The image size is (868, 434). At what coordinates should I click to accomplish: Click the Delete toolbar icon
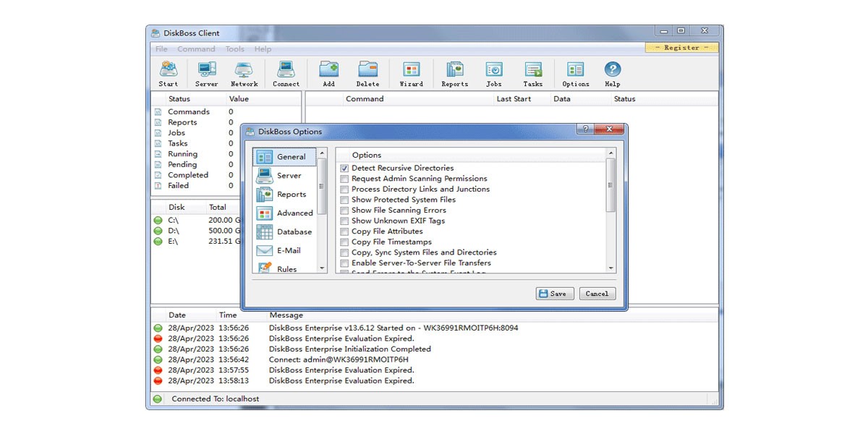[x=368, y=74]
